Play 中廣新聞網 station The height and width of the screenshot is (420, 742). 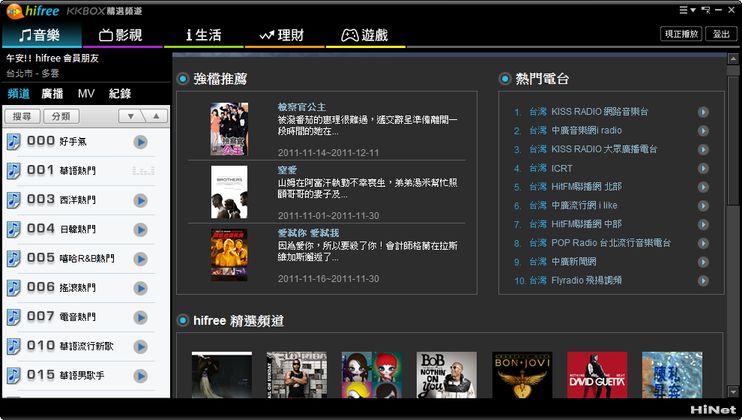pyautogui.click(x=703, y=262)
